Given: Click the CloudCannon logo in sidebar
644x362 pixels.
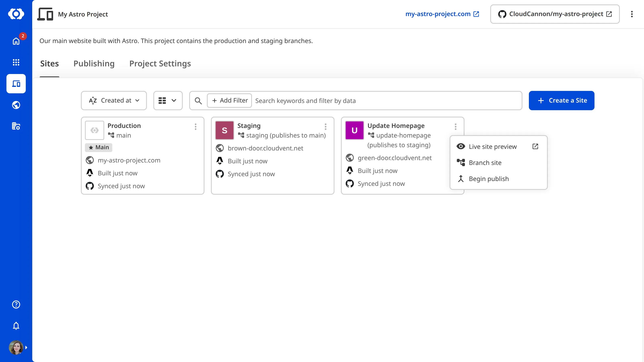Looking at the screenshot, I should [16, 14].
